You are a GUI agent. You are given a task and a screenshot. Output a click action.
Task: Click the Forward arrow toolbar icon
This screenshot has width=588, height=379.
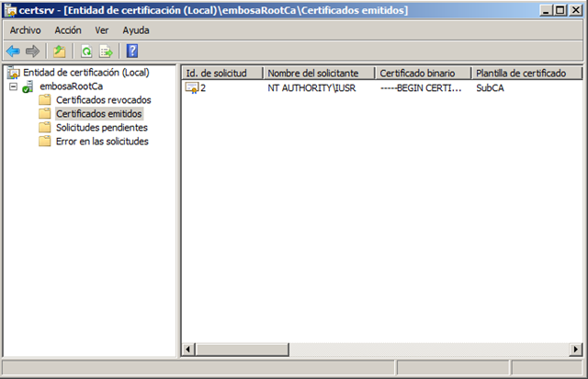click(x=32, y=52)
